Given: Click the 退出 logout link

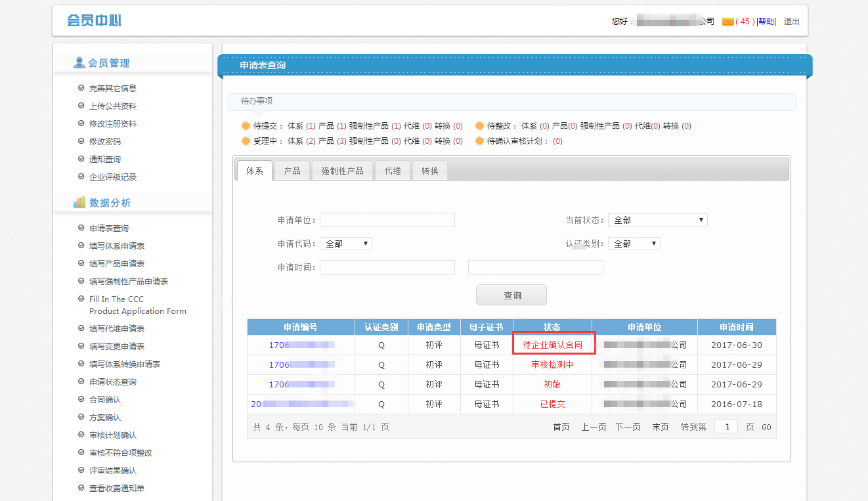Looking at the screenshot, I should (x=792, y=22).
